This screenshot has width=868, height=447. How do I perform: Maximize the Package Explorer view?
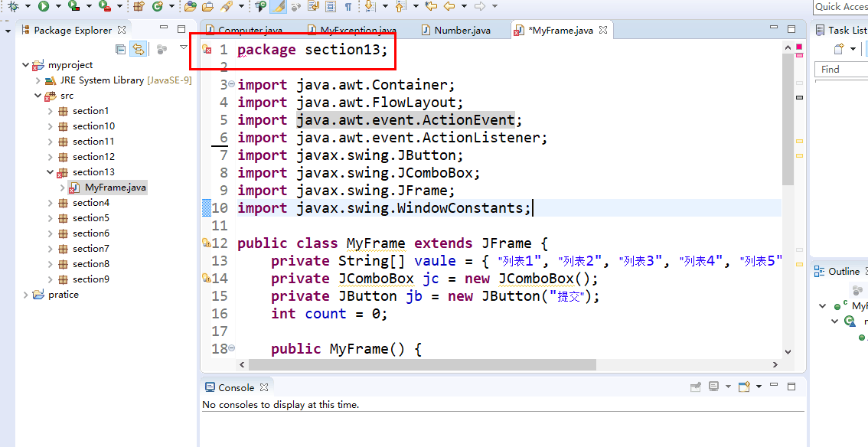[181, 29]
